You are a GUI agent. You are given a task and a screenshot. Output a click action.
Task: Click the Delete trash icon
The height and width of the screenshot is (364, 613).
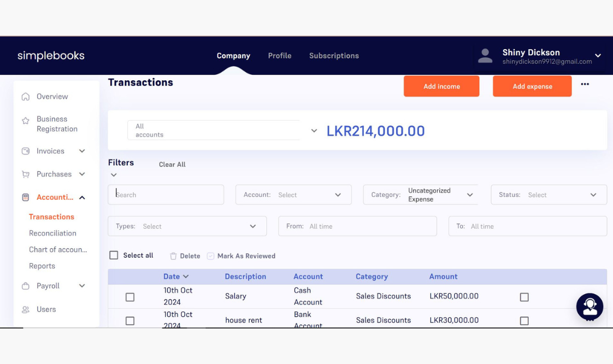(173, 256)
